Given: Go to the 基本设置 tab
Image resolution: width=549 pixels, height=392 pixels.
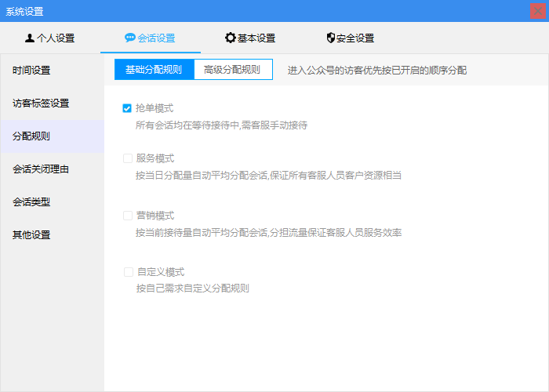Looking at the screenshot, I should 251,38.
